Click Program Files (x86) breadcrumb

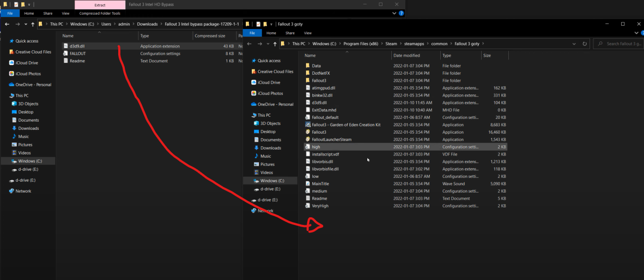tap(361, 44)
